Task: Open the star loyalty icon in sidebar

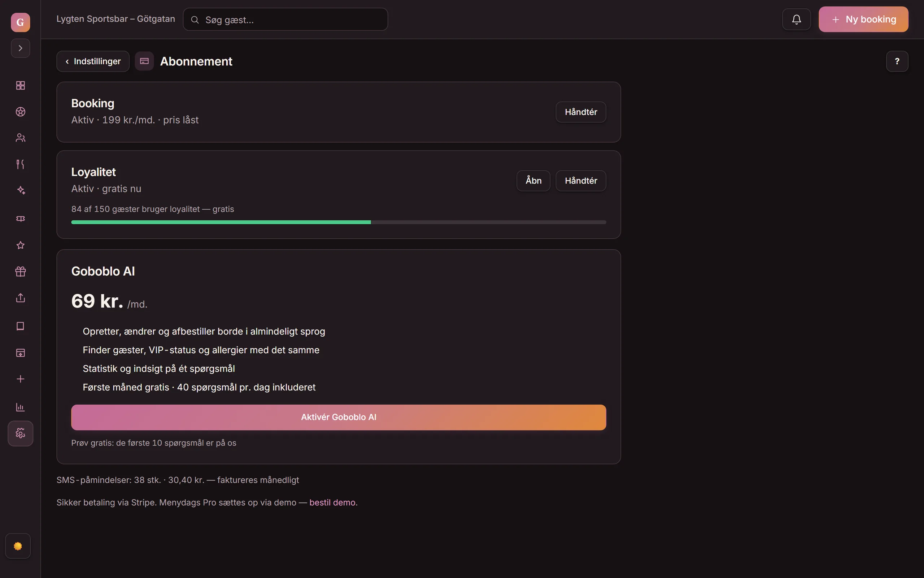Action: pos(20,245)
